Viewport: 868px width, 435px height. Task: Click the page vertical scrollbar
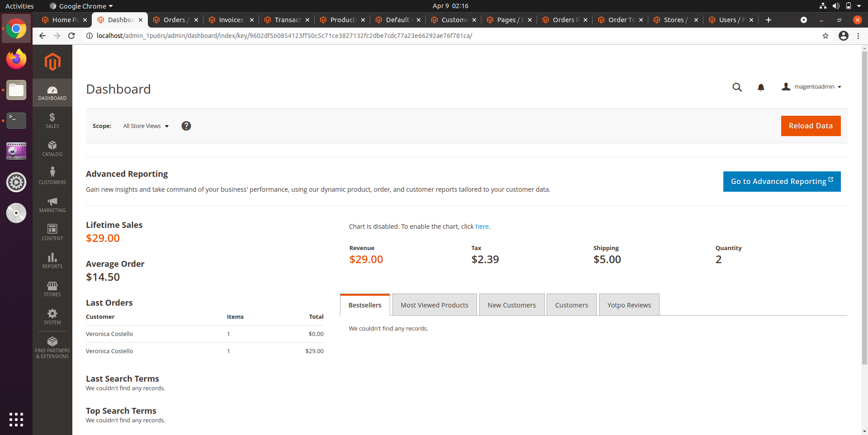[x=864, y=208]
